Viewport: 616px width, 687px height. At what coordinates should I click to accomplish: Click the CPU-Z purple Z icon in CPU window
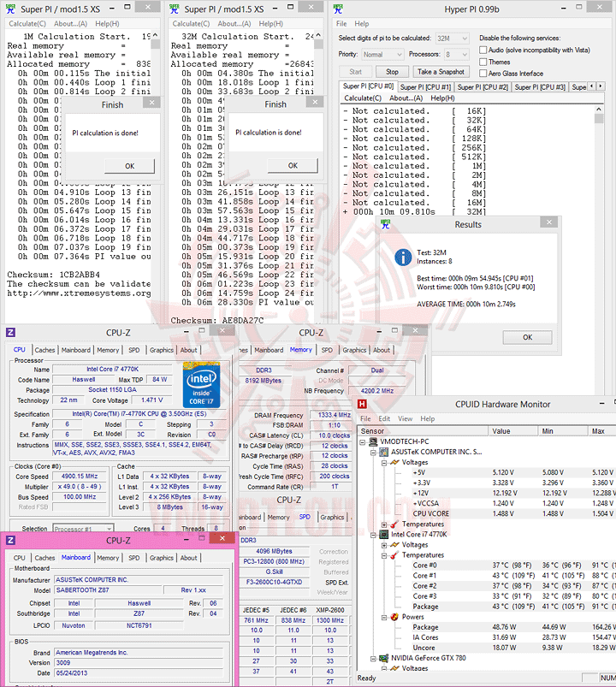click(x=11, y=333)
